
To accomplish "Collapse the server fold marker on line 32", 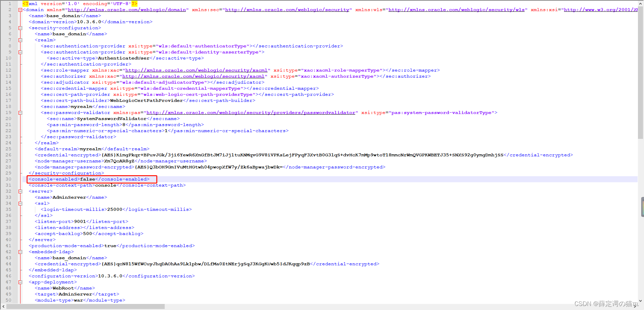I will click(x=20, y=191).
